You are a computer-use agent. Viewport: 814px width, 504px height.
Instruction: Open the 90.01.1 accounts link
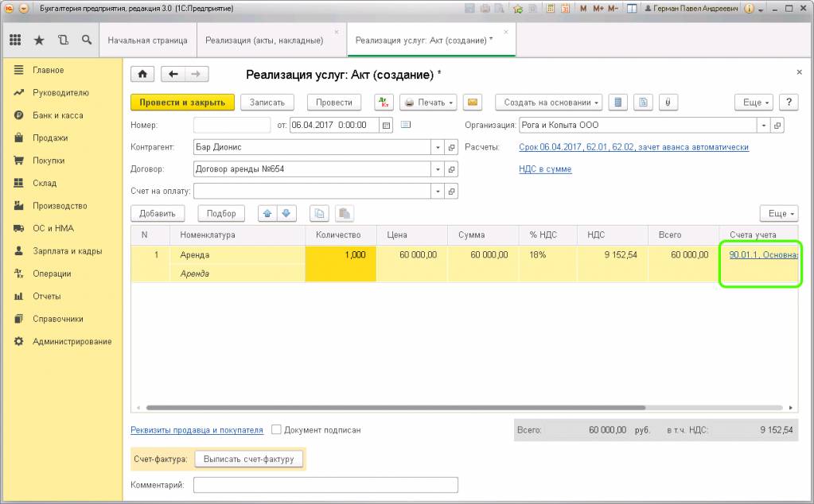[x=763, y=254]
